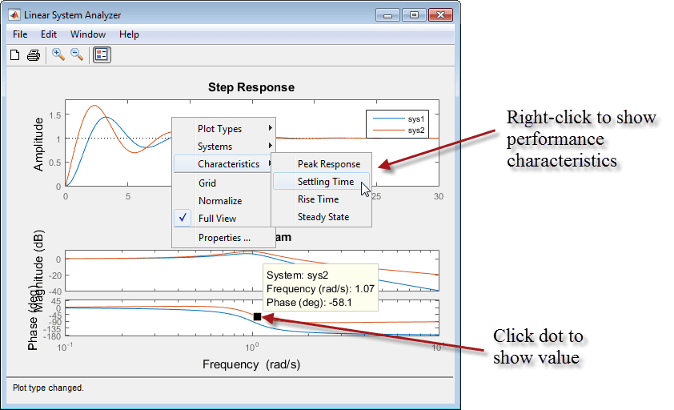Uncheck Full View in context menu
This screenshot has height=410, width=674.
click(223, 218)
